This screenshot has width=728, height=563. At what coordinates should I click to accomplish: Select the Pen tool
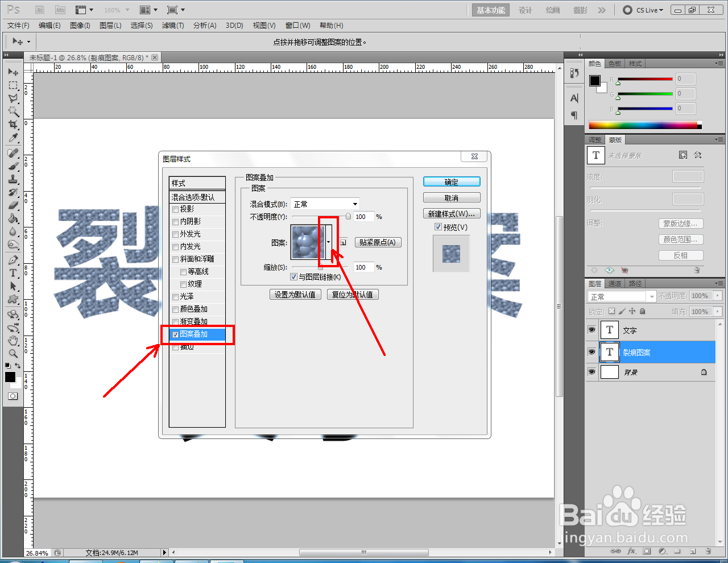13,260
